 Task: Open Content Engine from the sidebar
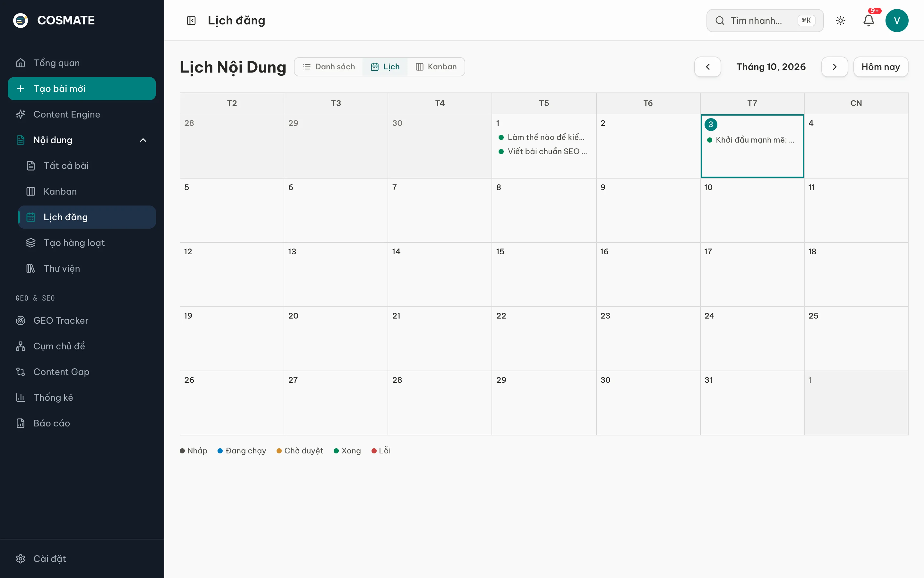pyautogui.click(x=82, y=114)
